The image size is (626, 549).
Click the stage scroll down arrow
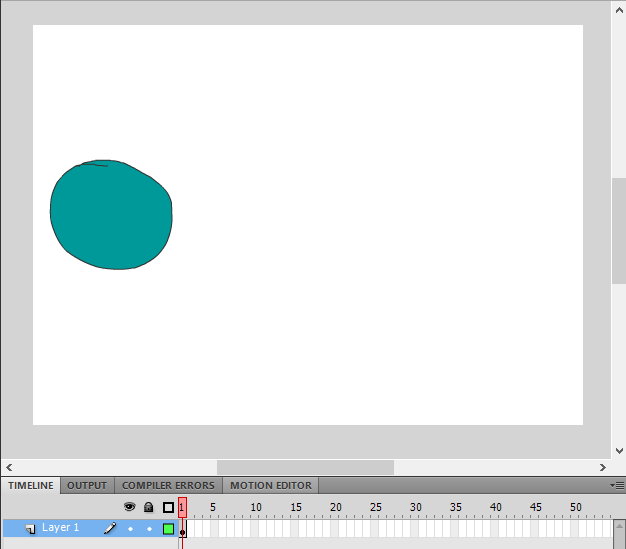619,451
